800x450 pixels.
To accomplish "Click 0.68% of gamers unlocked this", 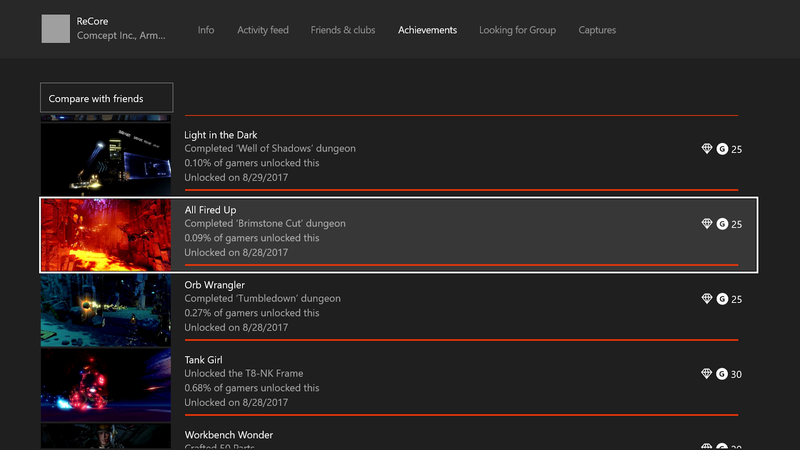I will (252, 388).
